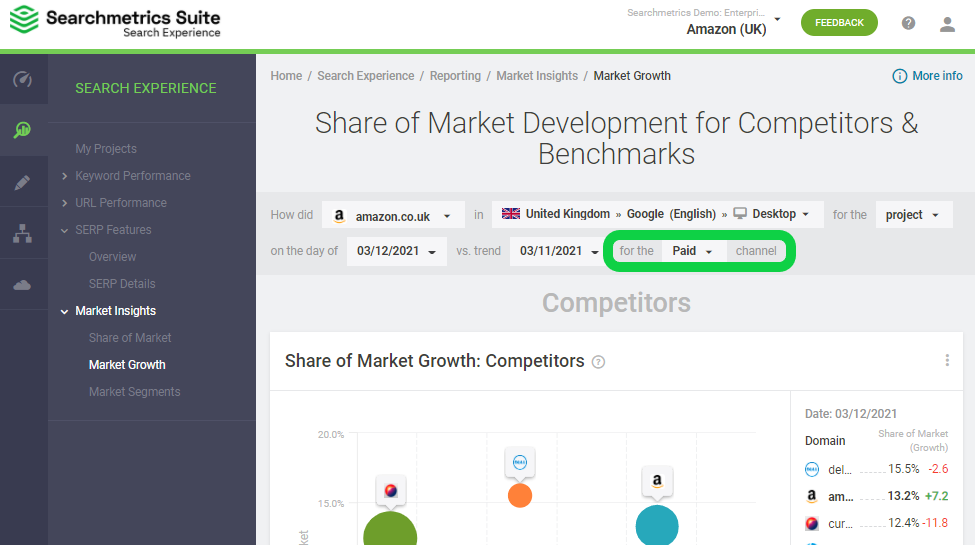Click the 13.2% Amazon share value
The width and height of the screenshot is (975, 545).
tap(903, 496)
